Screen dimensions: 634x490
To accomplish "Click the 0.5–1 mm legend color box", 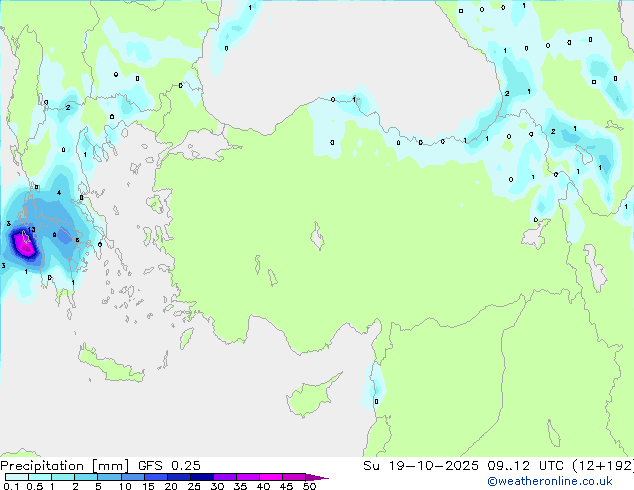I will (x=40, y=477).
